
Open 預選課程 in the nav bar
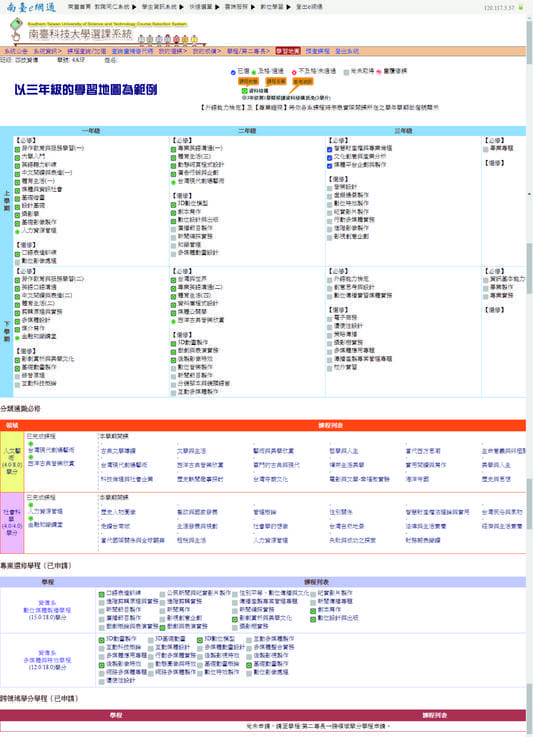(318, 51)
